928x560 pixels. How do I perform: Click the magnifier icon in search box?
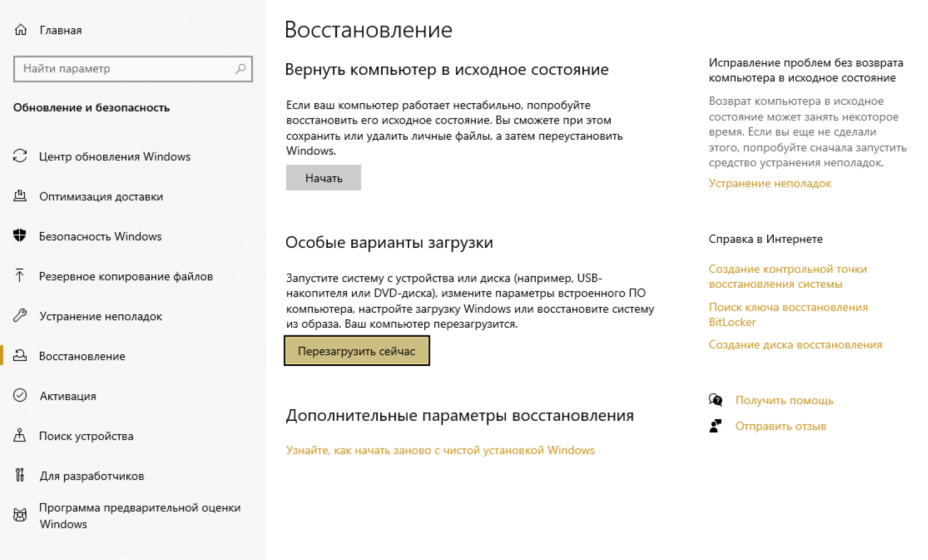(240, 69)
